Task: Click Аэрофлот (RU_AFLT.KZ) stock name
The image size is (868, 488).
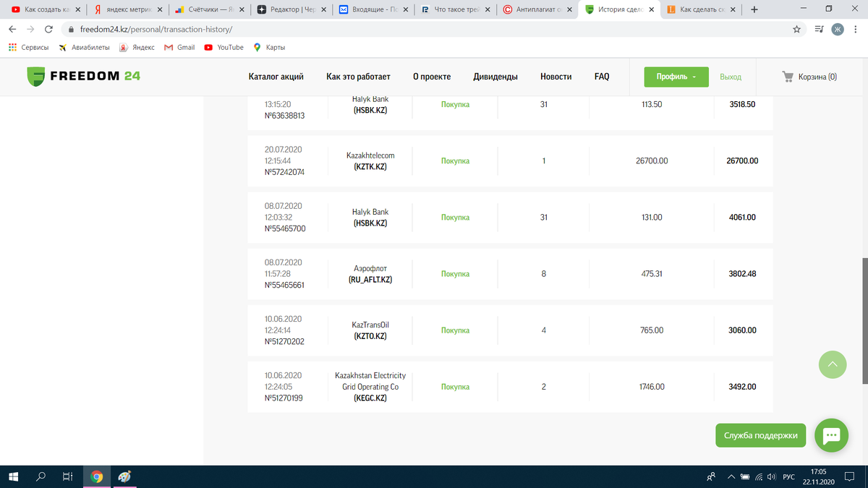Action: tap(370, 273)
